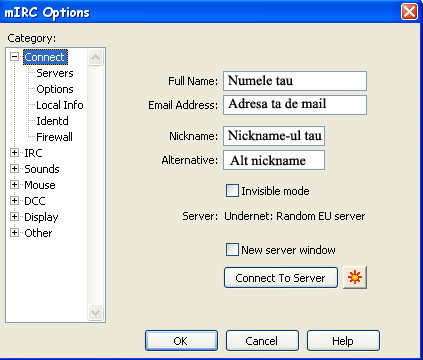
Task: Click the category list scroll up arrow
Action: (96, 58)
